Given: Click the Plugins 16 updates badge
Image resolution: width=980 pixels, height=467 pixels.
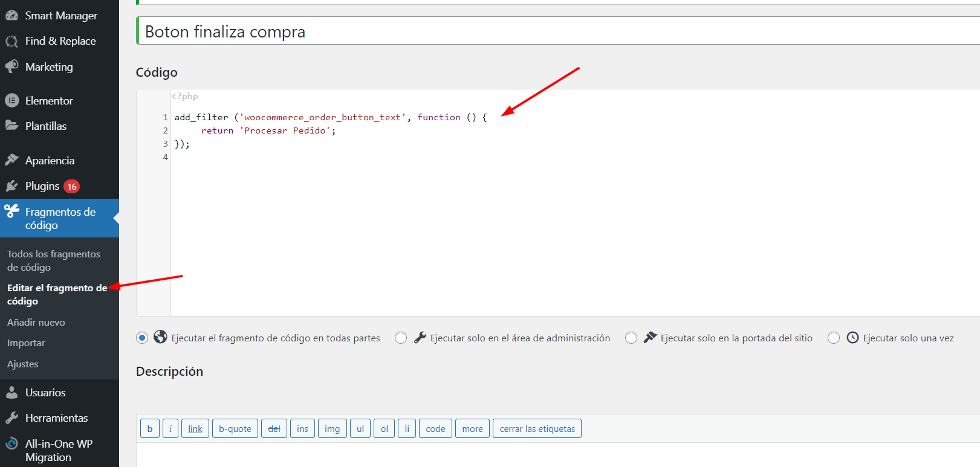Looking at the screenshot, I should [x=72, y=187].
